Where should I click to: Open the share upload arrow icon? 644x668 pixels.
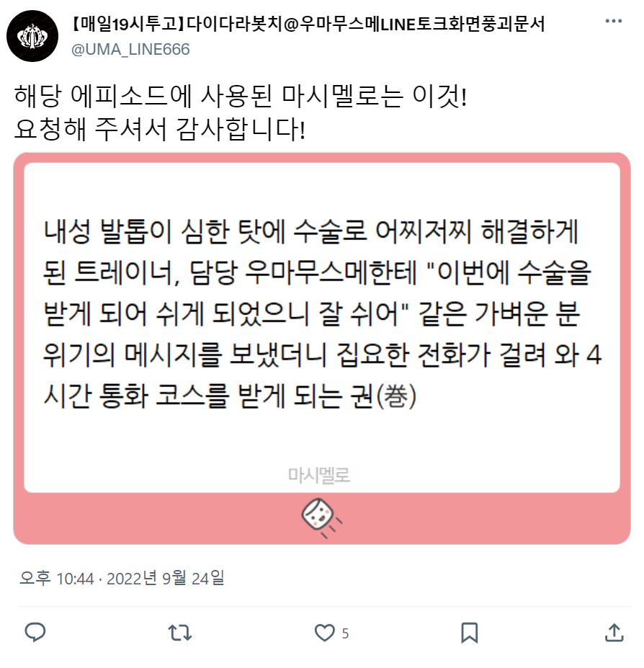(x=614, y=633)
